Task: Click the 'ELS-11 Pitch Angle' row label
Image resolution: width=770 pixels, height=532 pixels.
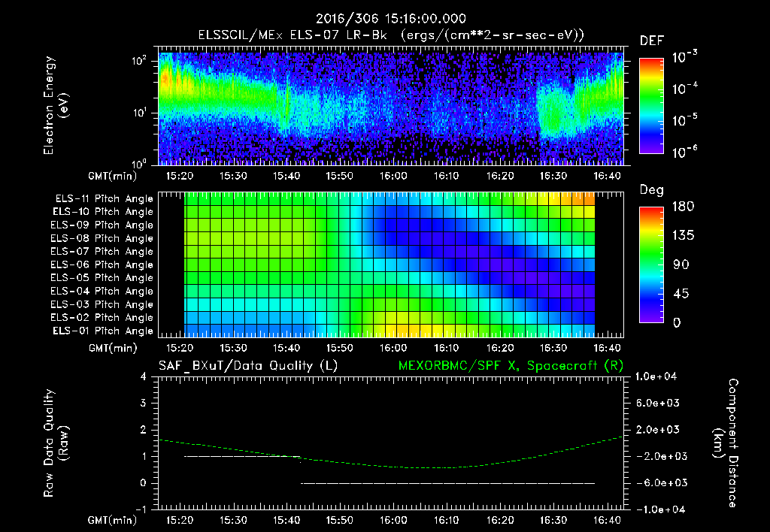Action: tap(104, 199)
